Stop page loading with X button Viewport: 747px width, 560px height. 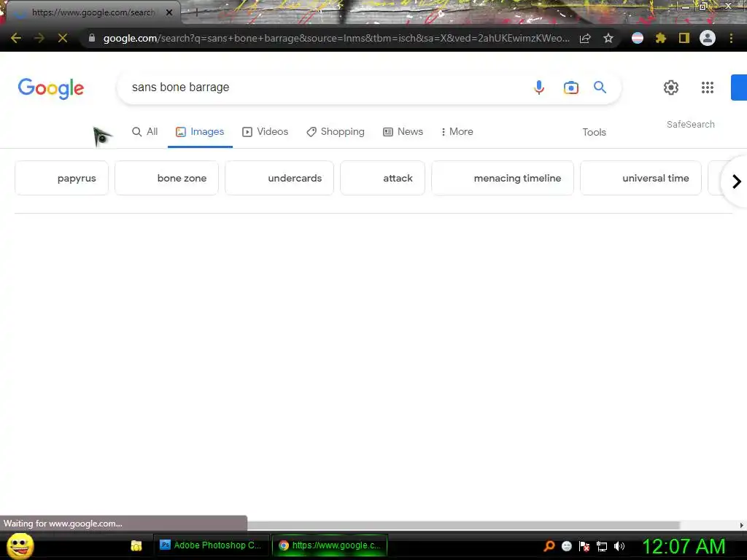coord(63,38)
